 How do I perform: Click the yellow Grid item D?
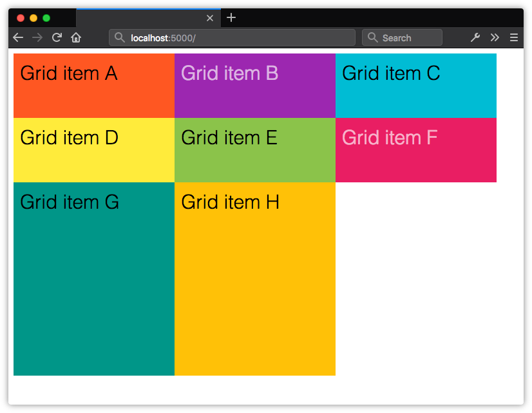[94, 150]
